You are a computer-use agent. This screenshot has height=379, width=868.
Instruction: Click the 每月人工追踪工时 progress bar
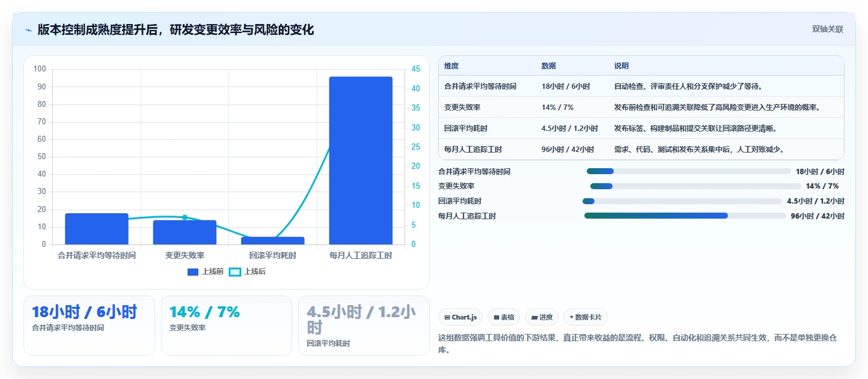(685, 216)
